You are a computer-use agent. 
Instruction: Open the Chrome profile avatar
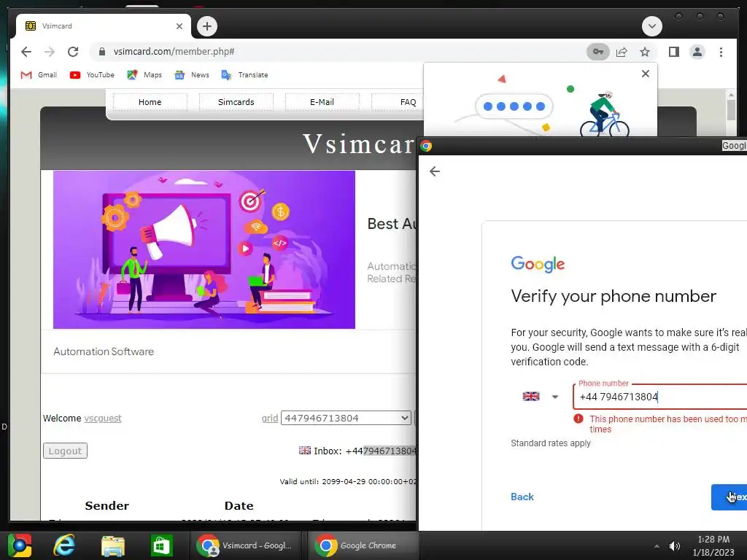697,52
